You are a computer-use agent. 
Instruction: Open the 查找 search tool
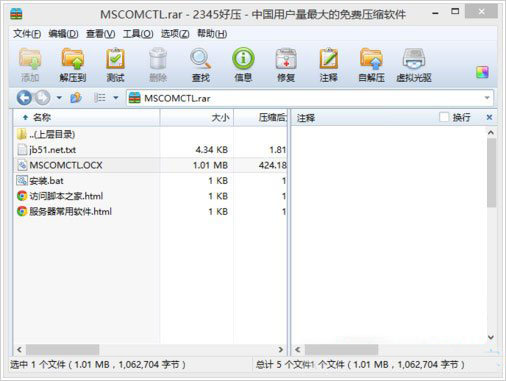201,65
